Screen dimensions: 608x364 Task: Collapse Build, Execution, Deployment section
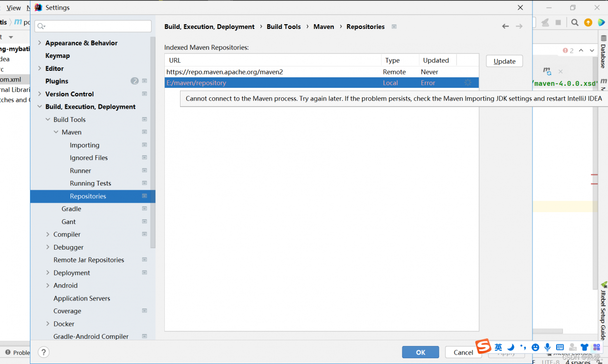click(x=39, y=107)
